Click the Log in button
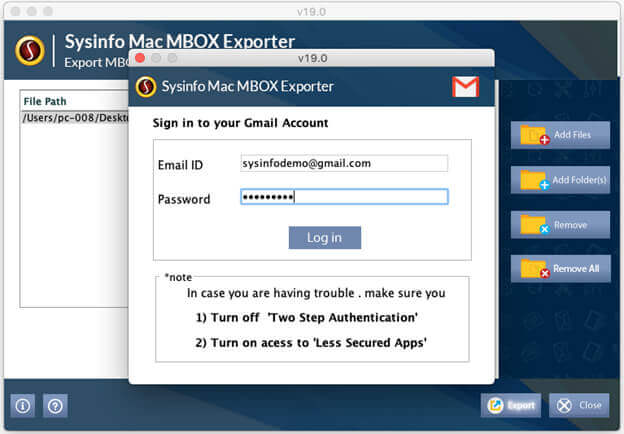 click(x=325, y=237)
